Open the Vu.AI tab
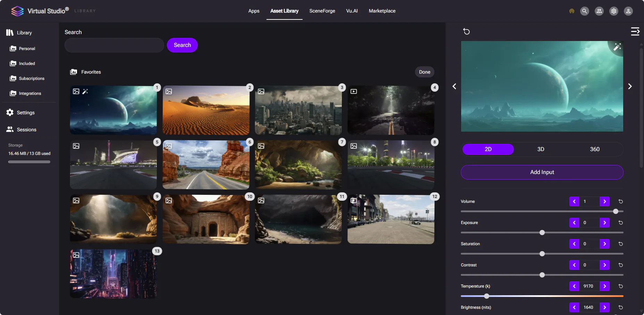 [x=352, y=11]
